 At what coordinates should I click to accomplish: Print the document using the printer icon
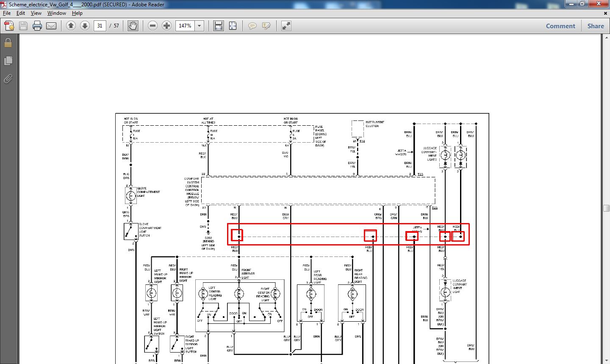(x=37, y=26)
